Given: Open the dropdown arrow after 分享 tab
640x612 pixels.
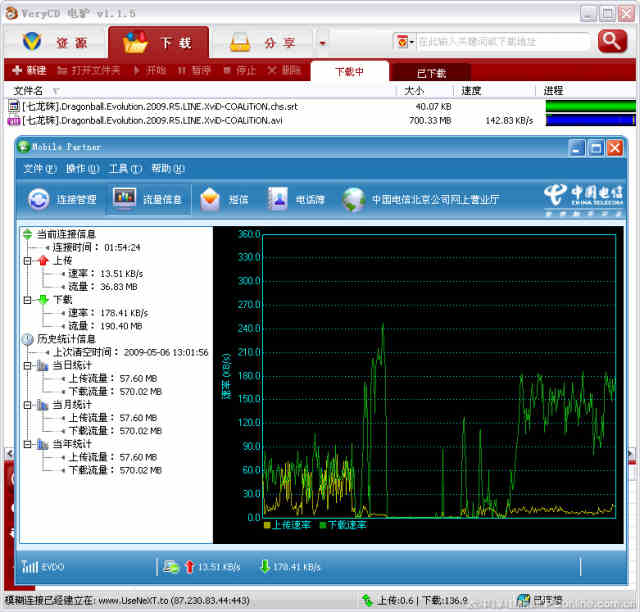Looking at the screenshot, I should tap(323, 43).
